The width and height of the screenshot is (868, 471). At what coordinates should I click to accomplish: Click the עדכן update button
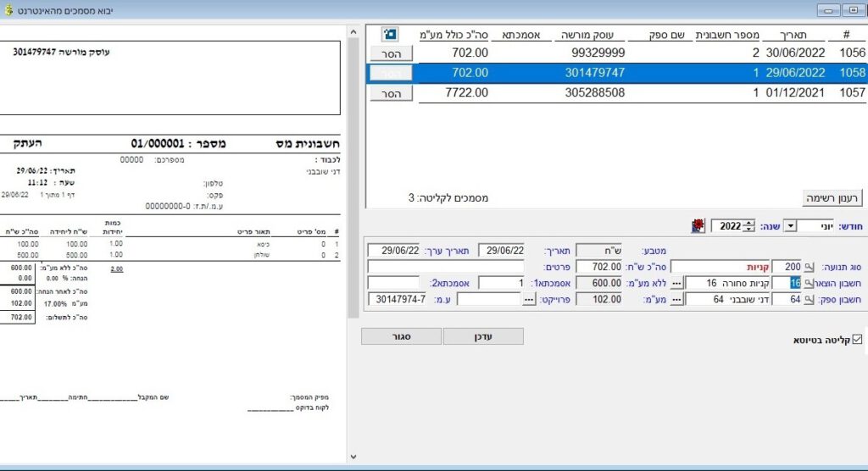[483, 336]
